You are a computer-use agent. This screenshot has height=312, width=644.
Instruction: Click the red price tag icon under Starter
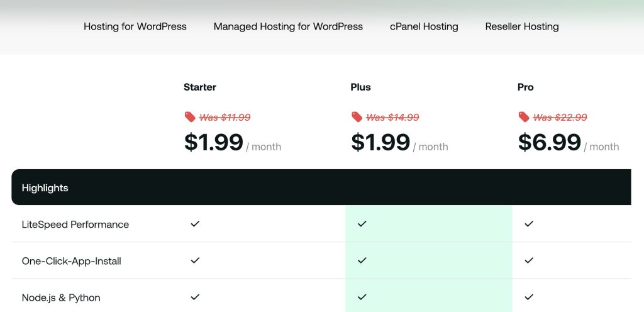click(190, 117)
